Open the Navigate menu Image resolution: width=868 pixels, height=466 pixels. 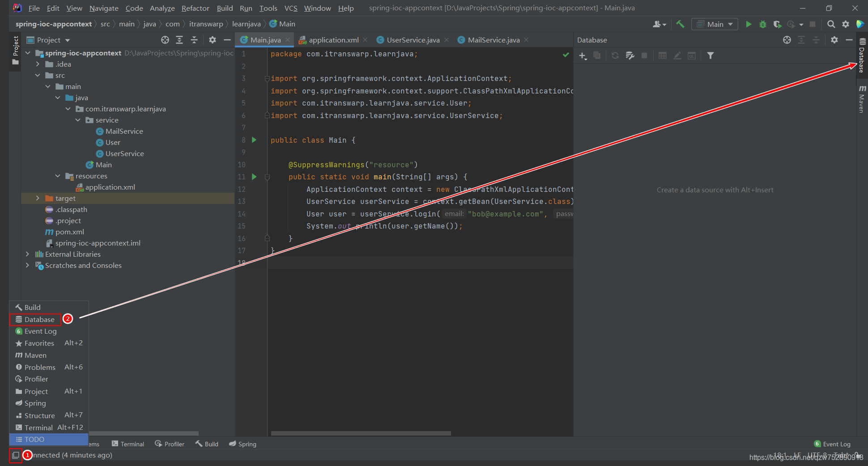tap(104, 8)
